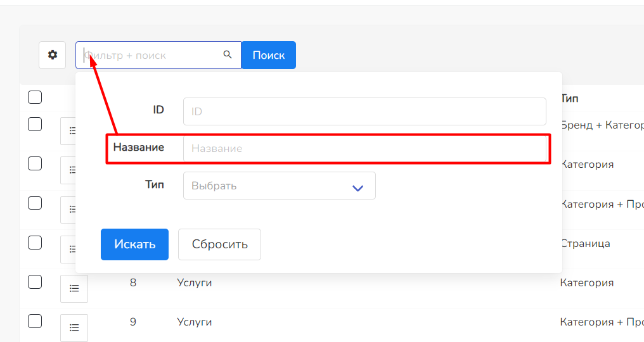Check the checkbox for row 9

[35, 321]
